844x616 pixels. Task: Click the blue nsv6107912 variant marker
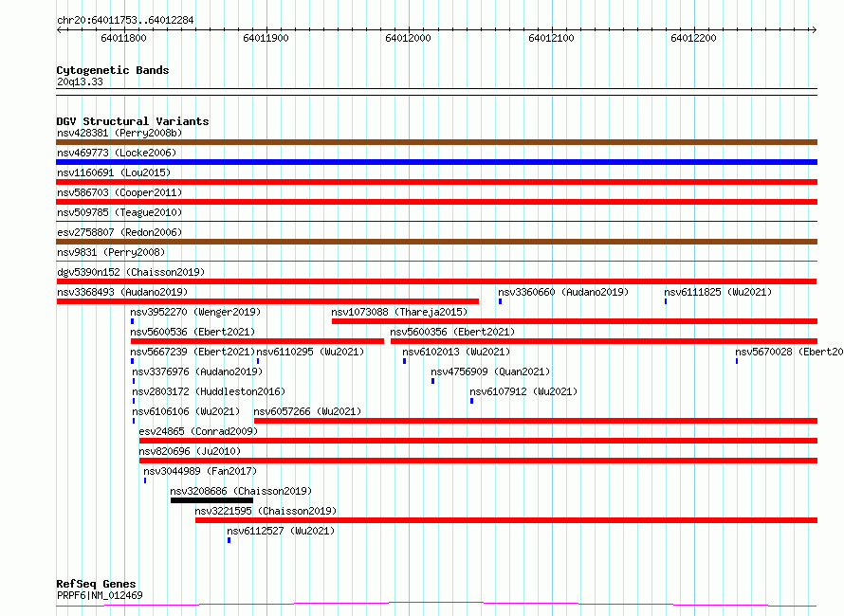472,401
